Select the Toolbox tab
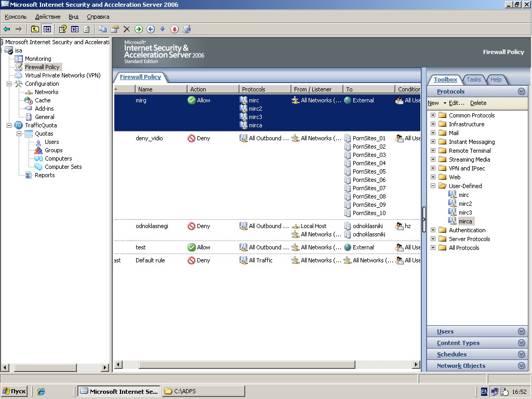This screenshot has height=399, width=532. pyautogui.click(x=445, y=79)
